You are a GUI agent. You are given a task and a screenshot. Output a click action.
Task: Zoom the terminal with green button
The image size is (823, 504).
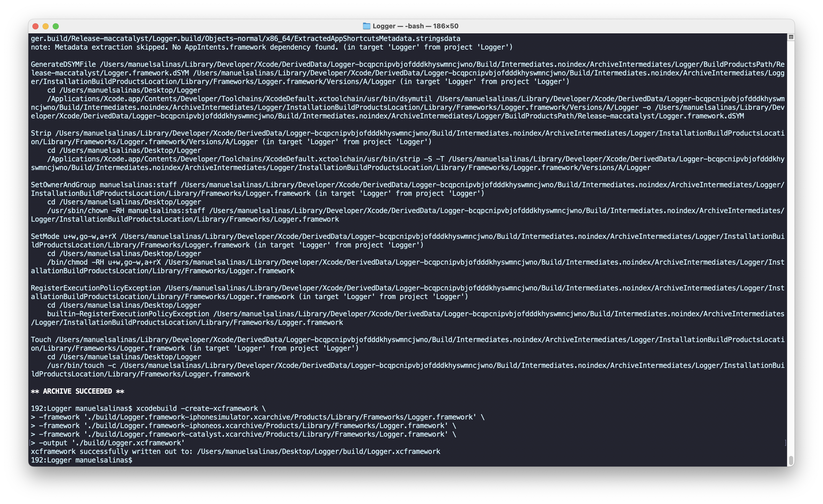coord(56,26)
